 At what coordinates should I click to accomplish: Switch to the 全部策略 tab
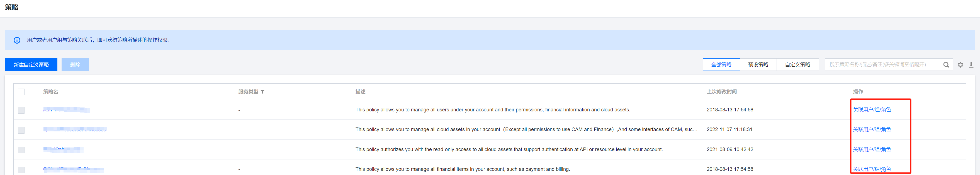click(721, 65)
